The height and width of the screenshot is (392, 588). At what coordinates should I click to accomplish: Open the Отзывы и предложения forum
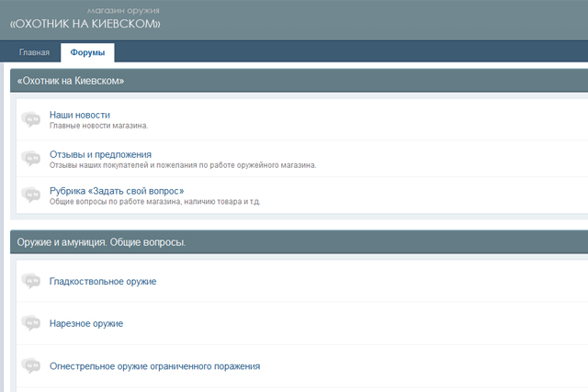click(x=100, y=154)
